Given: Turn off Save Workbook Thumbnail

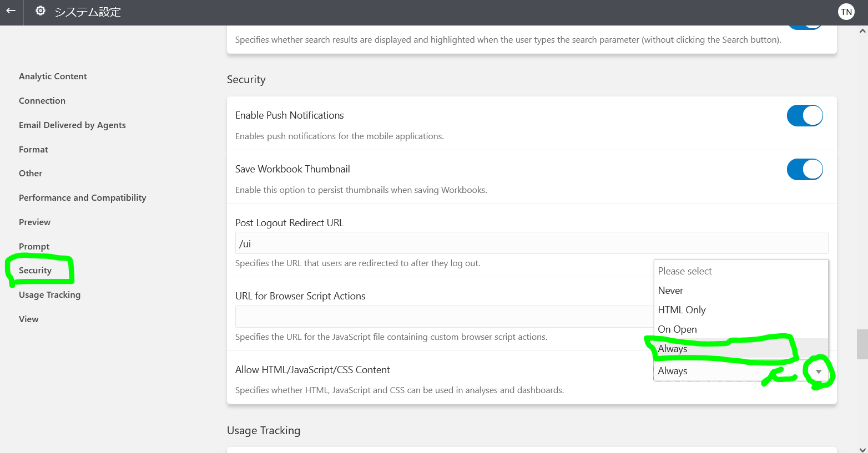Looking at the screenshot, I should tap(805, 169).
